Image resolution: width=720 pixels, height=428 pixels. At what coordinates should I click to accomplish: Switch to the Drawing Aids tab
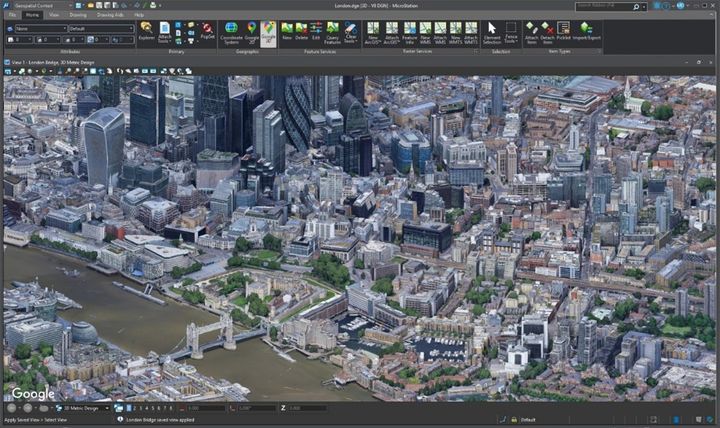coord(112,15)
